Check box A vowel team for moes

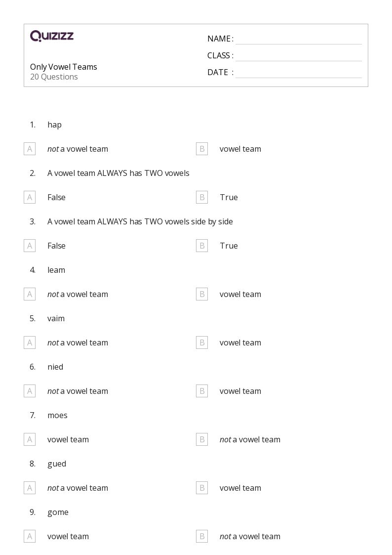coord(30,440)
